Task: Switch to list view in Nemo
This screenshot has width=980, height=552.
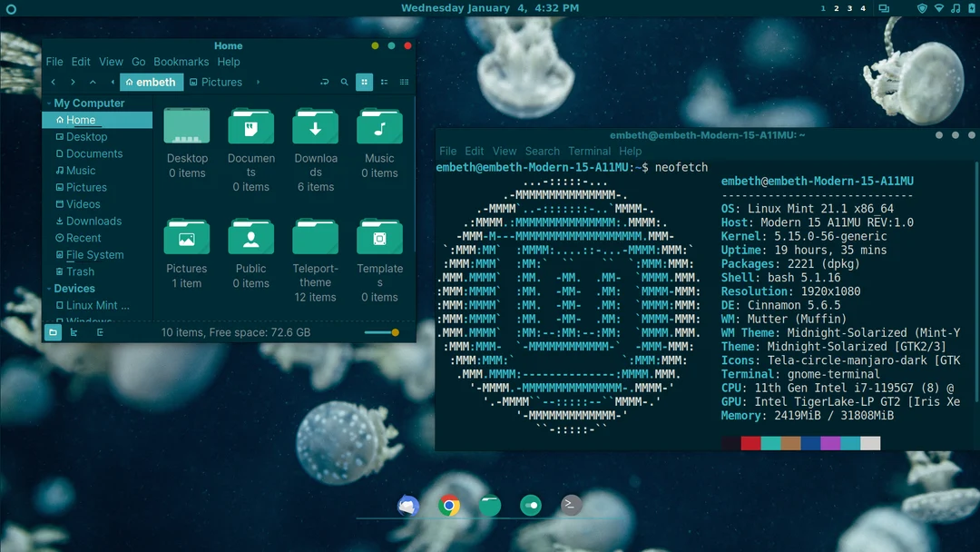Action: (384, 82)
